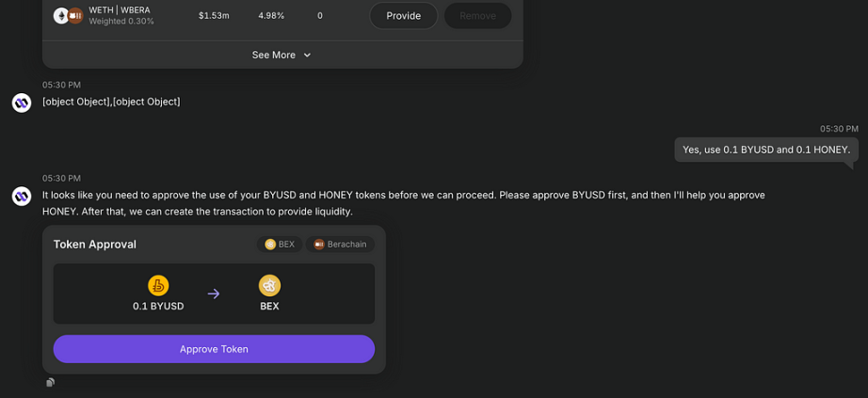This screenshot has width=868, height=398.
Task: Select the Berachain network badge
Action: pyautogui.click(x=340, y=244)
